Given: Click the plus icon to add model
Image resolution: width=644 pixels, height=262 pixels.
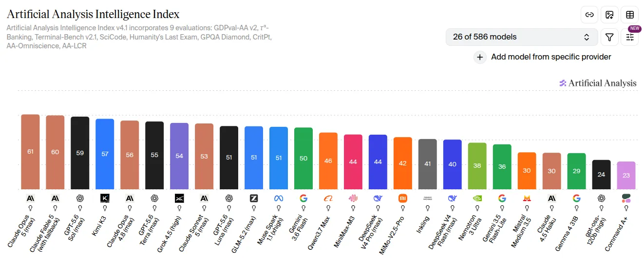Looking at the screenshot, I should click(480, 57).
